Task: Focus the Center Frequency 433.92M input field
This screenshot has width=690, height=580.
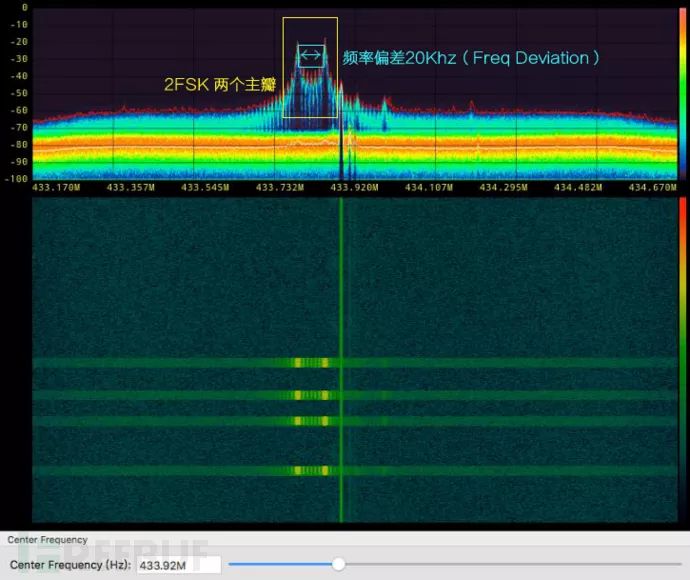Action: tap(178, 565)
